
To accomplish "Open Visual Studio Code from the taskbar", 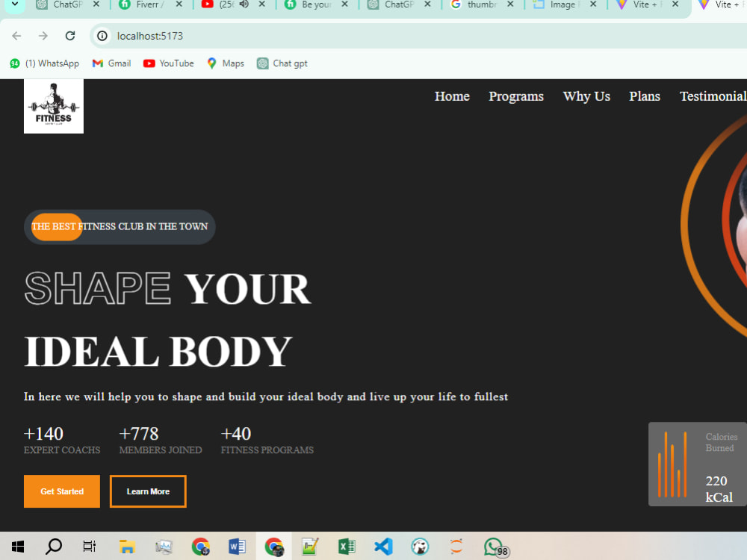I will [x=383, y=547].
